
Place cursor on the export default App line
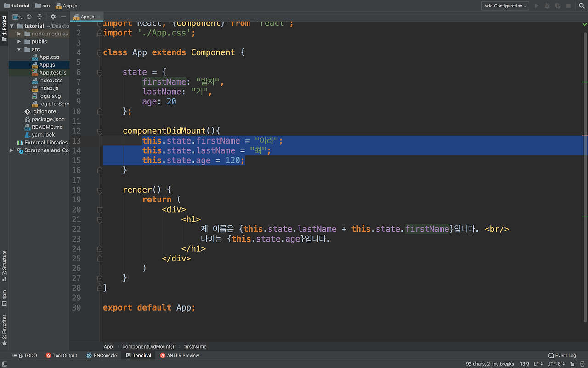149,308
